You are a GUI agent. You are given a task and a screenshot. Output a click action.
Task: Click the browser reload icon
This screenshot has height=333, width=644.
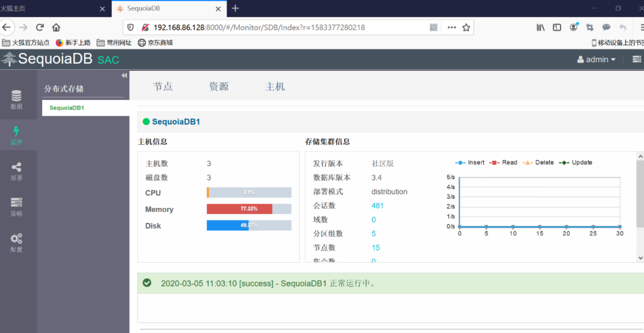coord(40,27)
